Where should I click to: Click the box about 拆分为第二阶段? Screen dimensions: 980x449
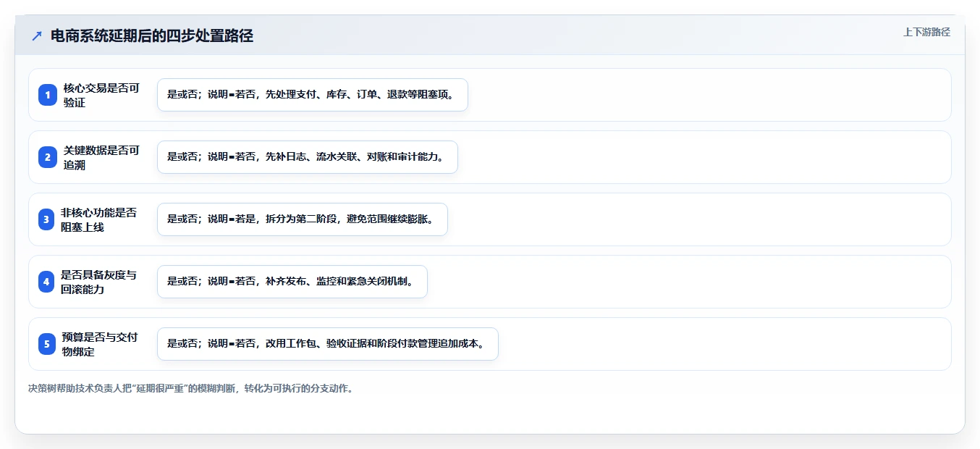[x=303, y=219]
